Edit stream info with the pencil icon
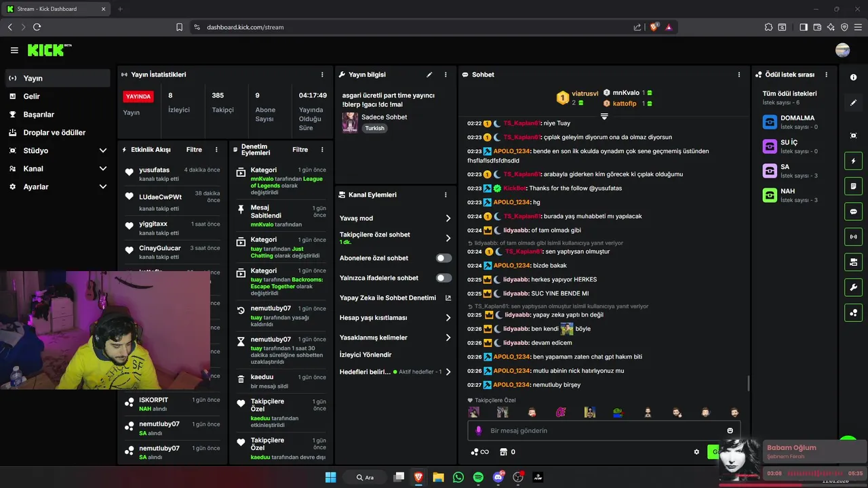Viewport: 868px width, 488px height. (429, 75)
